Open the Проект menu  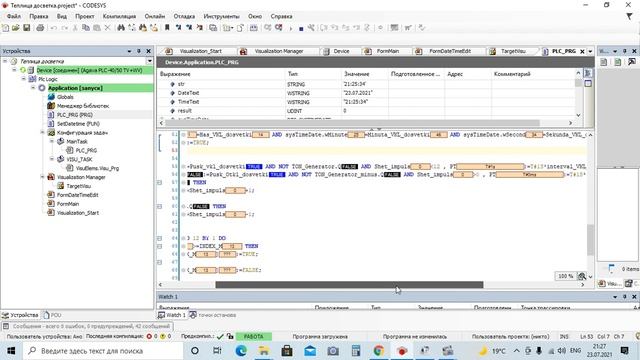point(84,16)
